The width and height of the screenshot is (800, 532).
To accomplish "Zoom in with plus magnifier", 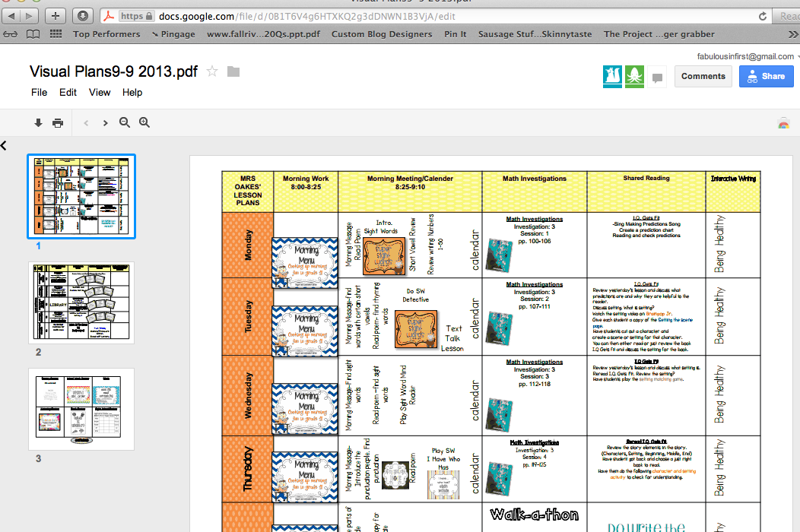I will tap(144, 122).
